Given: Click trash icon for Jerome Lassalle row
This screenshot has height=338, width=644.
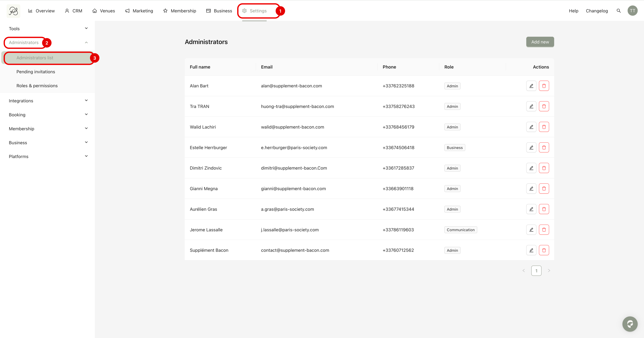Looking at the screenshot, I should click(544, 230).
